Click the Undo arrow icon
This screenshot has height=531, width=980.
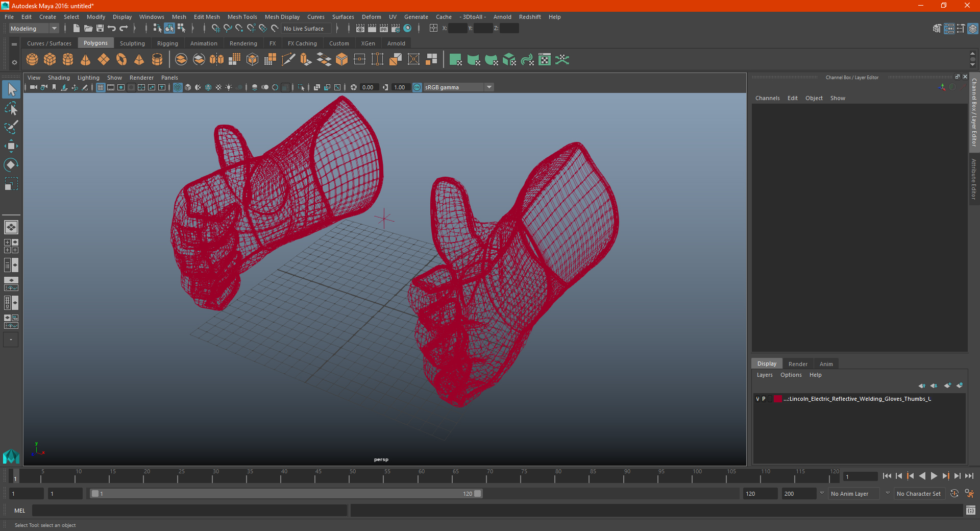pyautogui.click(x=112, y=29)
